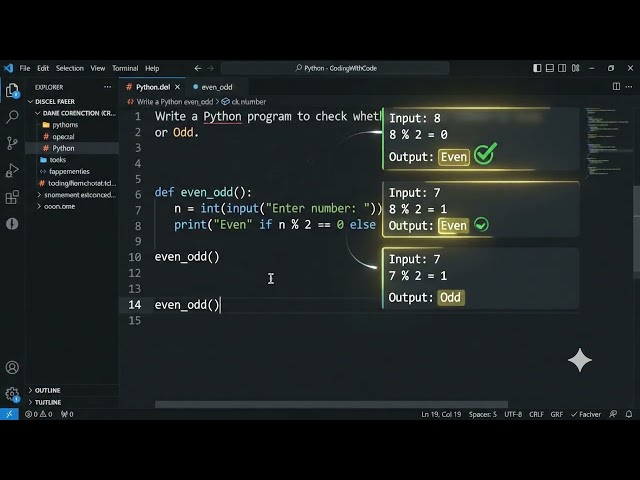Image resolution: width=640 pixels, height=480 pixels.
Task: Click the round icon below the Extensions icon
Action: point(12,224)
